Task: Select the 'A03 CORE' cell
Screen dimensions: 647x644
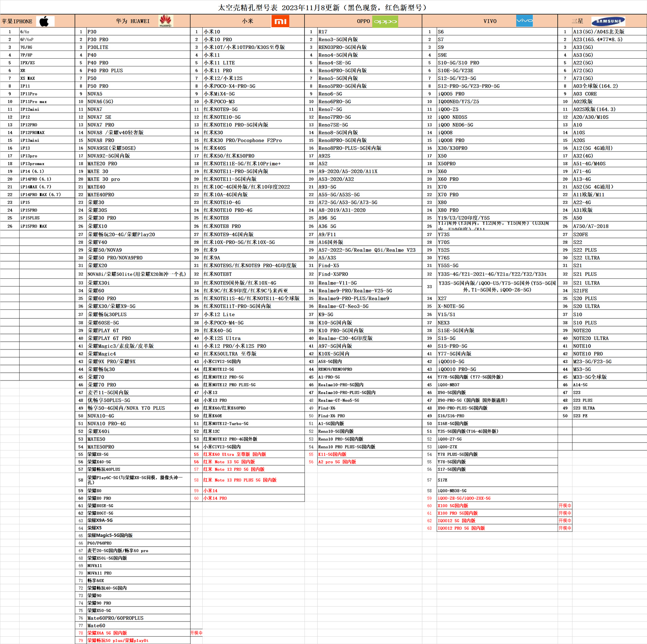Action: pyautogui.click(x=610, y=94)
